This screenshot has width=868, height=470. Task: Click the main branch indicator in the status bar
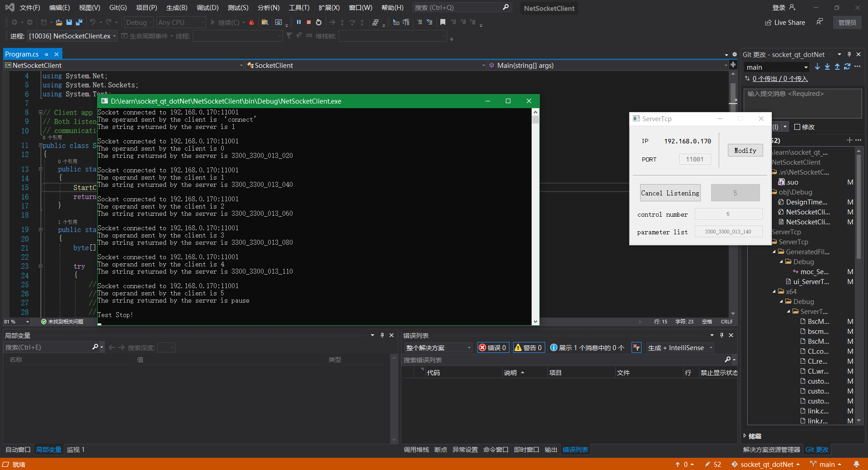pyautogui.click(x=826, y=464)
